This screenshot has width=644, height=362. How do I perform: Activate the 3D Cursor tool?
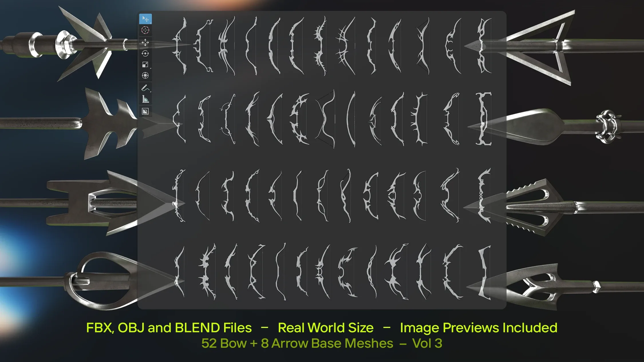[x=145, y=30]
